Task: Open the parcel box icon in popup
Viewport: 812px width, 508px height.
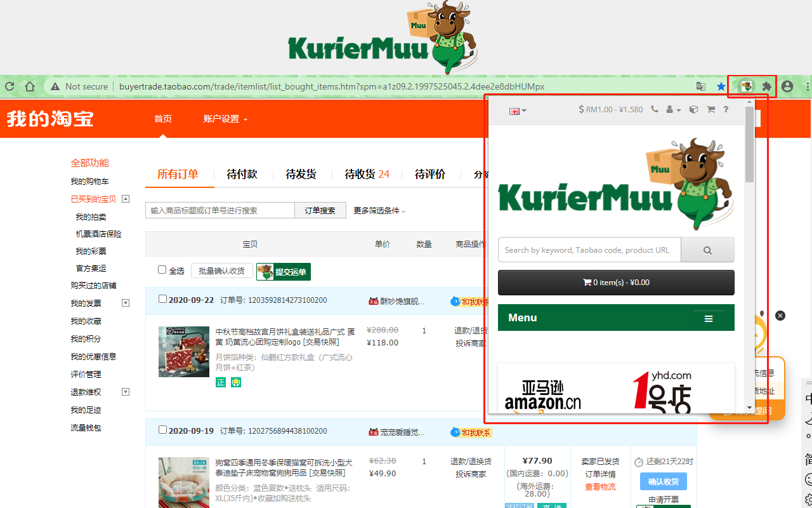Action: coord(693,109)
